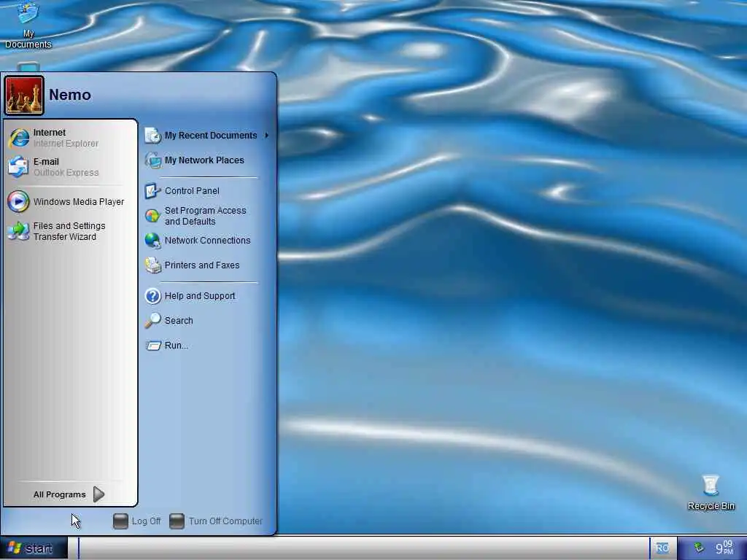
Task: Click Files and Settings Transfer Wizard text
Action: [x=69, y=231]
